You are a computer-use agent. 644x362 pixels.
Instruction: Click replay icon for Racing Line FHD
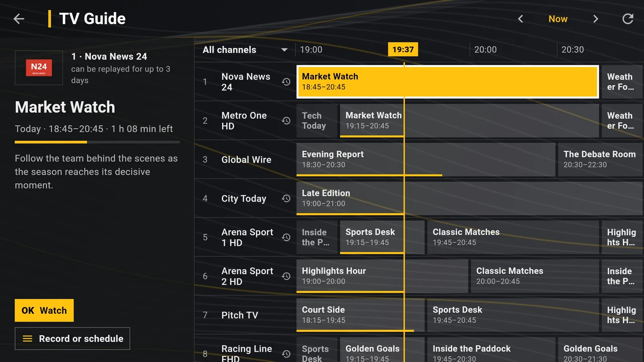[286, 354]
